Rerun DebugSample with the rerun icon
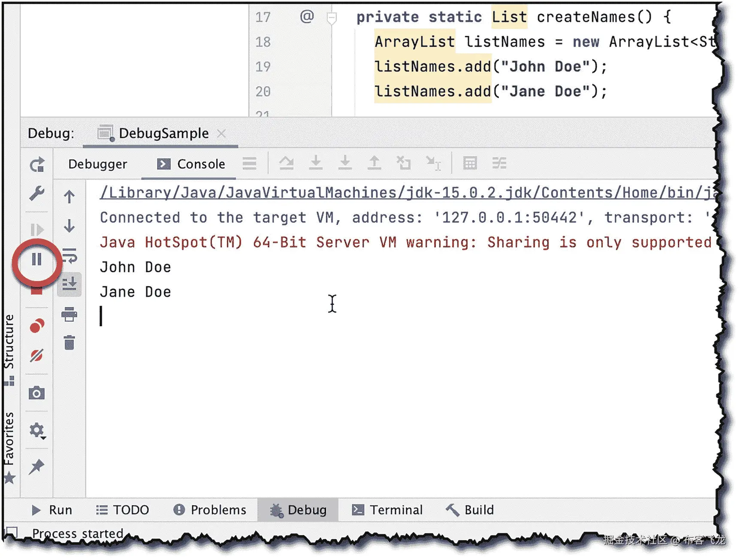The height and width of the screenshot is (560, 740). tap(37, 165)
